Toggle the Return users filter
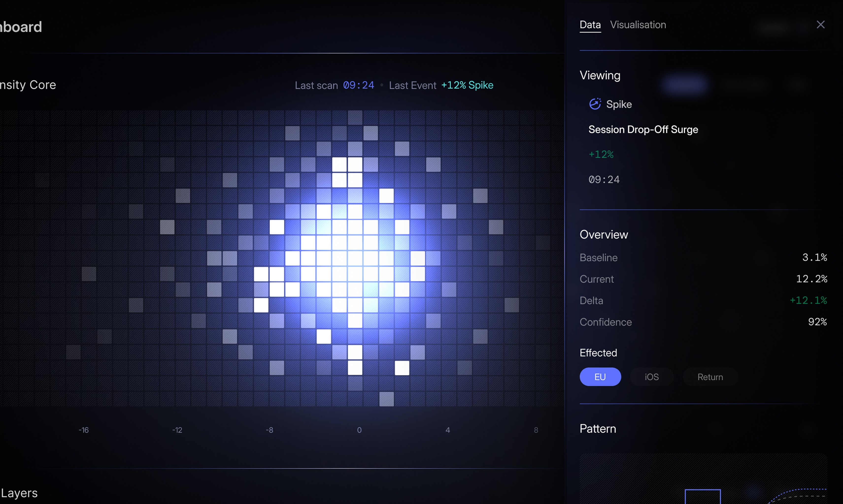 pyautogui.click(x=710, y=377)
